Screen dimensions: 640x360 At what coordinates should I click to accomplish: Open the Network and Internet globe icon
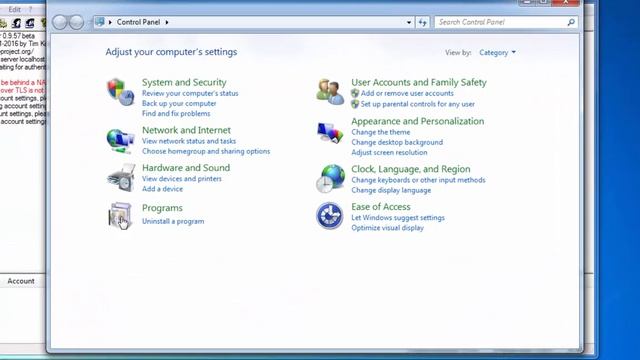click(x=120, y=141)
